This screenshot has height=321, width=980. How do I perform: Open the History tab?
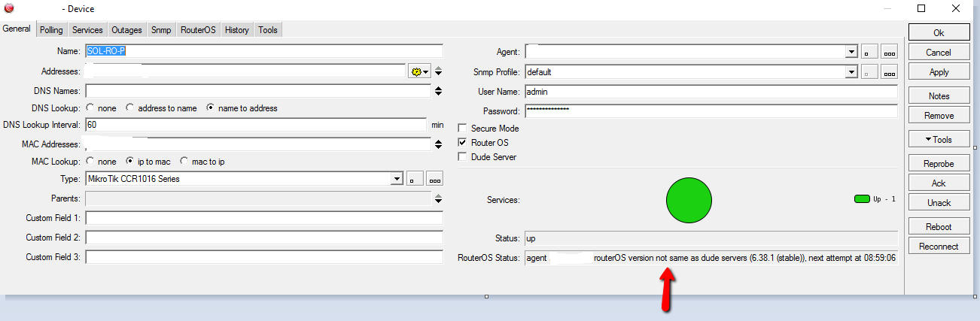[x=236, y=30]
